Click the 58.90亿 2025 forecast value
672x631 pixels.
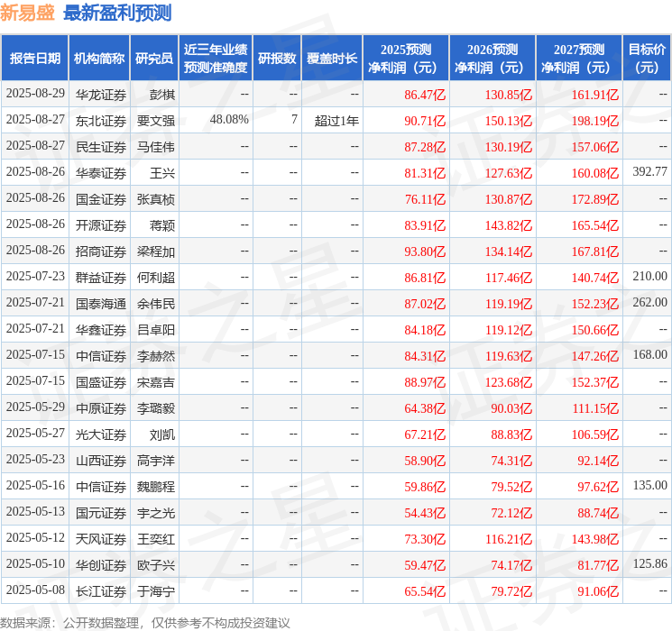click(425, 461)
